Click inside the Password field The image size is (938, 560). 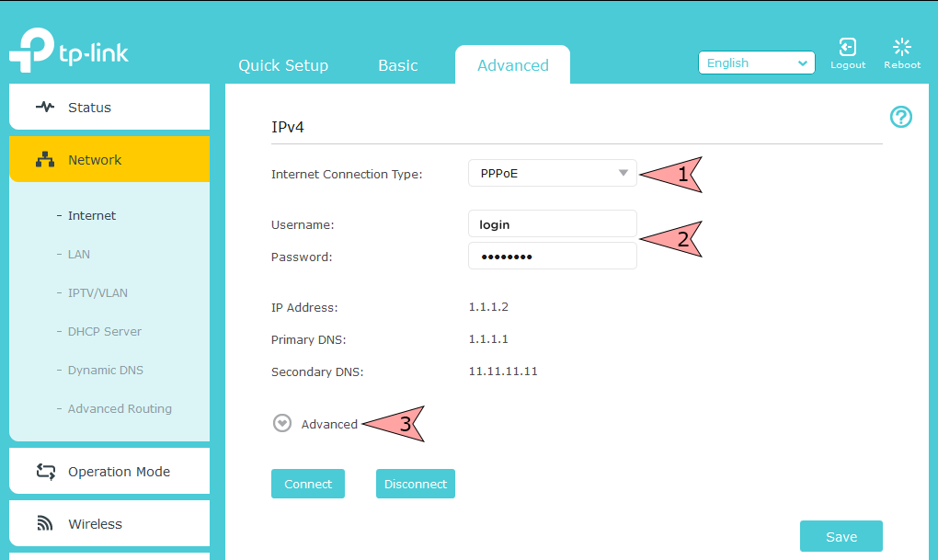[x=552, y=256]
